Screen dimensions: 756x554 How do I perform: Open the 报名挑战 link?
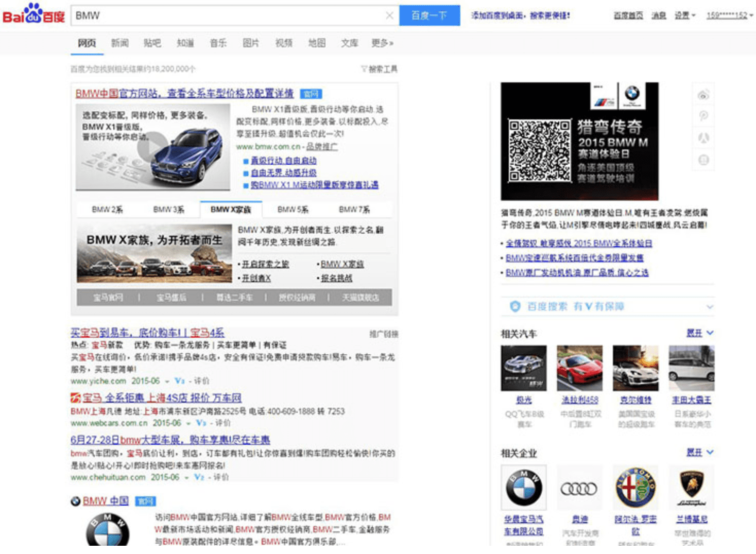click(x=337, y=278)
